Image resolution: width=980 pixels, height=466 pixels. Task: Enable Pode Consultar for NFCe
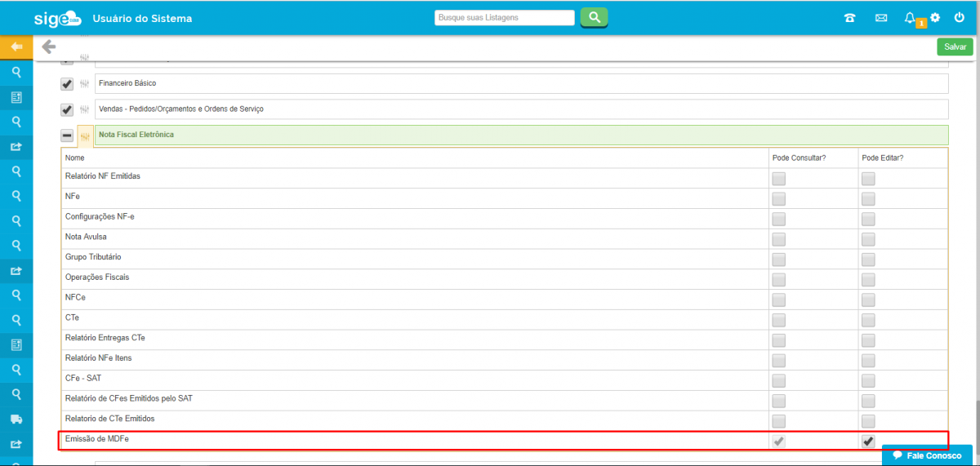[x=779, y=300]
